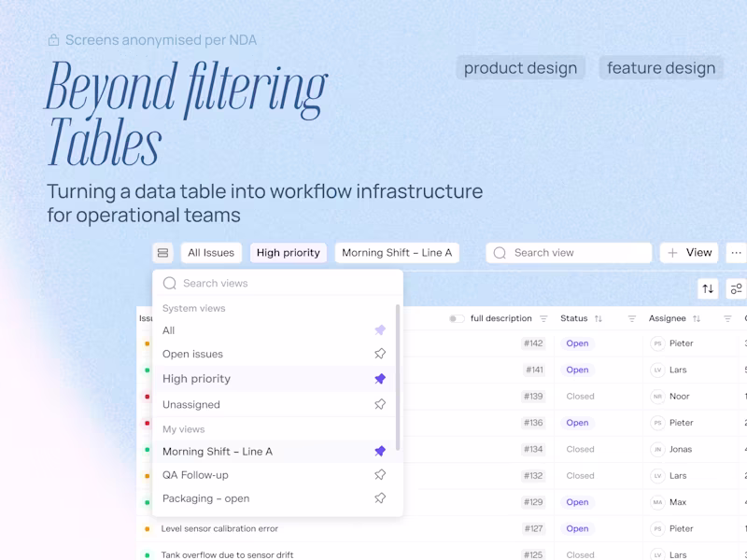Filter the Status column
This screenshot has height=560, width=747.
click(632, 318)
